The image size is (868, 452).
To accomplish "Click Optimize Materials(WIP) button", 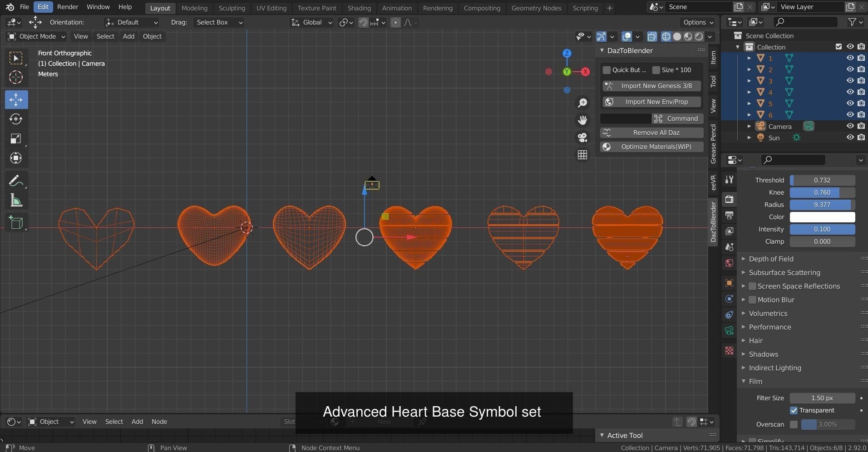I will click(x=652, y=147).
